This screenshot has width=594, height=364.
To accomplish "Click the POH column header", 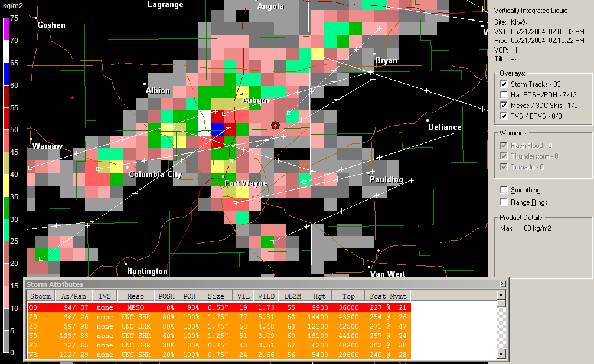I will [190, 296].
